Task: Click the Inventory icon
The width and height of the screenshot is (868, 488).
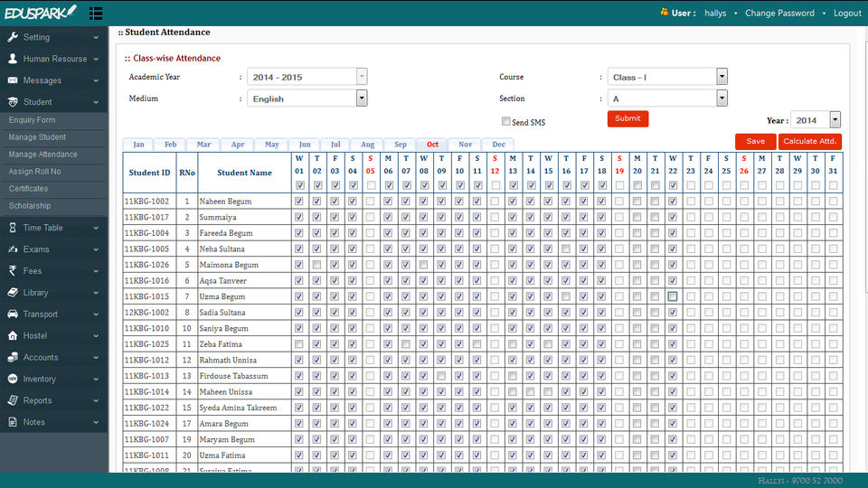Action: (x=13, y=379)
